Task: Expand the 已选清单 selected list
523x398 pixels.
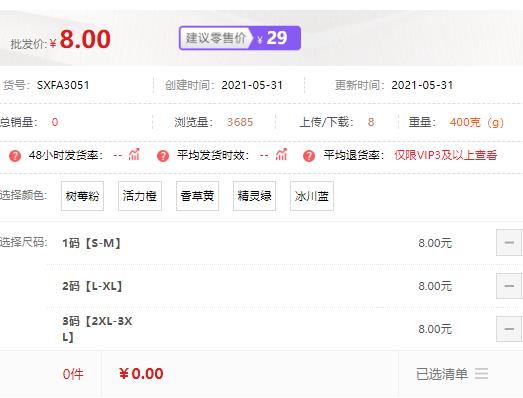Action: 452,374
